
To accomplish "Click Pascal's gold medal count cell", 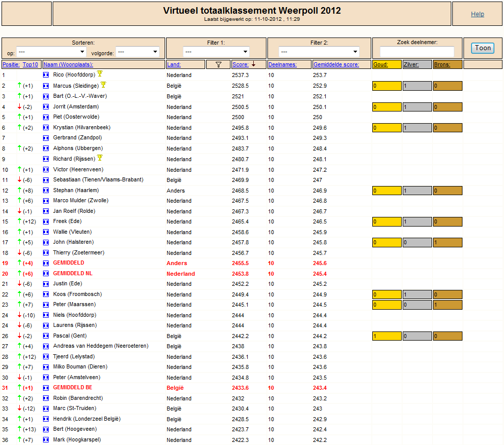I will pos(387,336).
